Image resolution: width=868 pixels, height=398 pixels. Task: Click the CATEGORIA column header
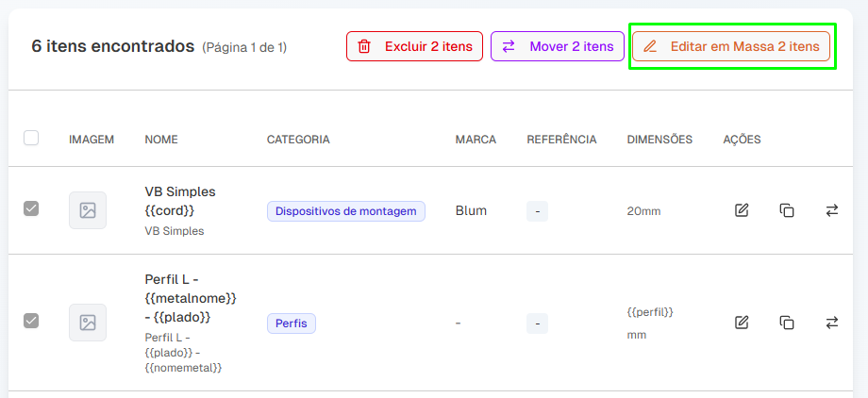pos(298,140)
